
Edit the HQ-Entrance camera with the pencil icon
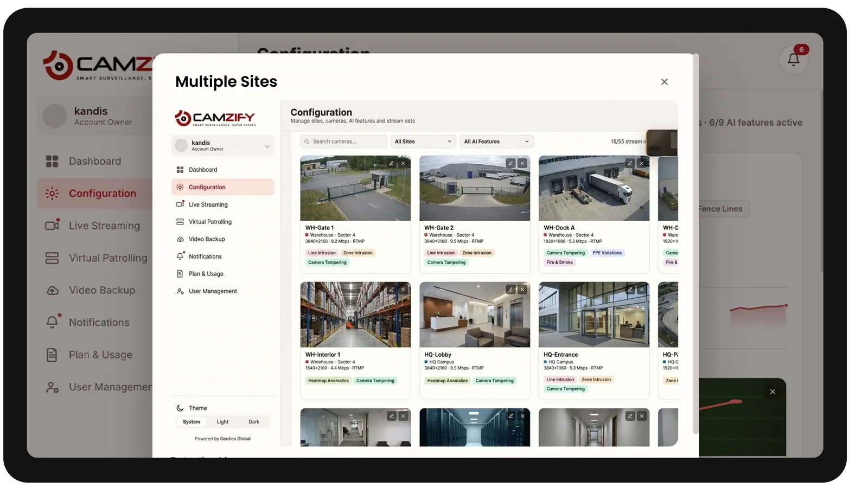coord(630,290)
